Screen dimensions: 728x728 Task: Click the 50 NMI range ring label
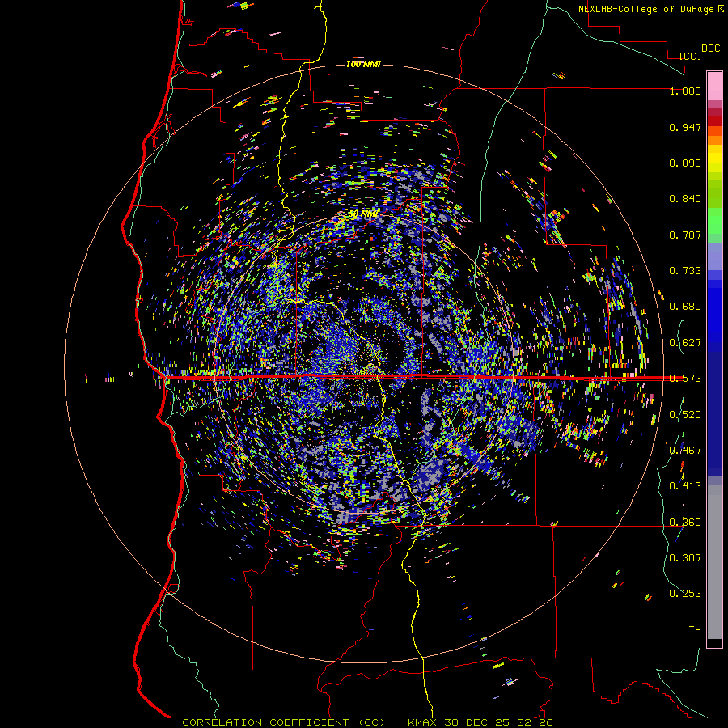click(x=363, y=214)
